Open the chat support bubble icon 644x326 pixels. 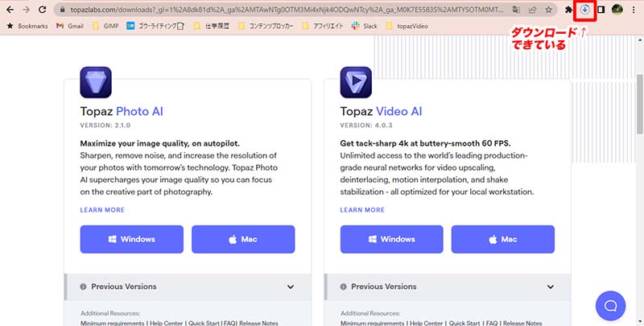coord(610,305)
